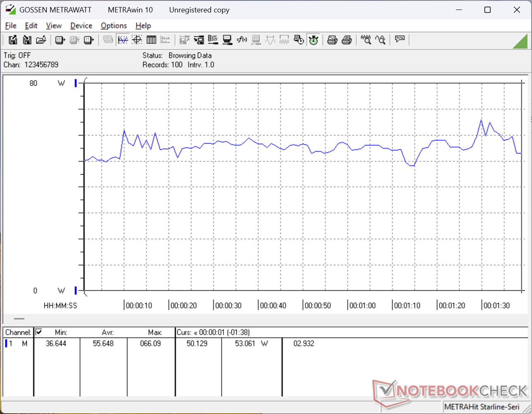Toggle the green stopwatch icon
Screen dimensions: 532x414
point(313,40)
